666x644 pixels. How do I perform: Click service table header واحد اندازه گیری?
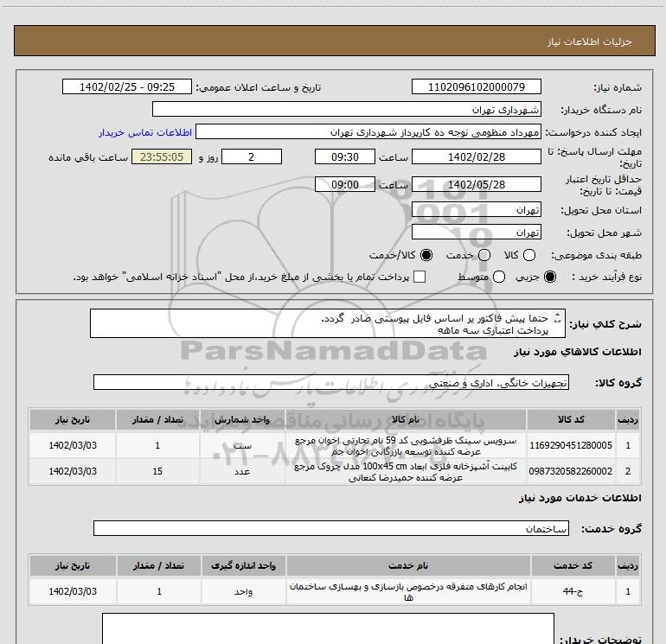pos(243,565)
